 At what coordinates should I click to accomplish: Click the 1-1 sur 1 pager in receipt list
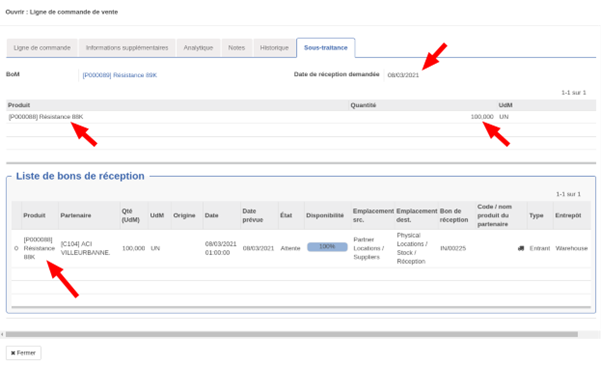tap(568, 194)
